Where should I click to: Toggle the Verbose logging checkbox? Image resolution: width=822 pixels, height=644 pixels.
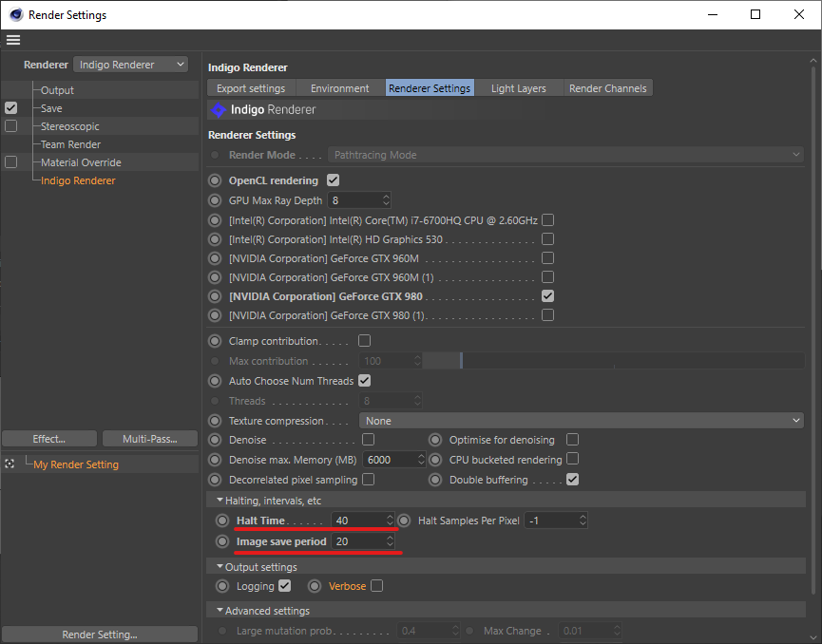click(x=376, y=586)
